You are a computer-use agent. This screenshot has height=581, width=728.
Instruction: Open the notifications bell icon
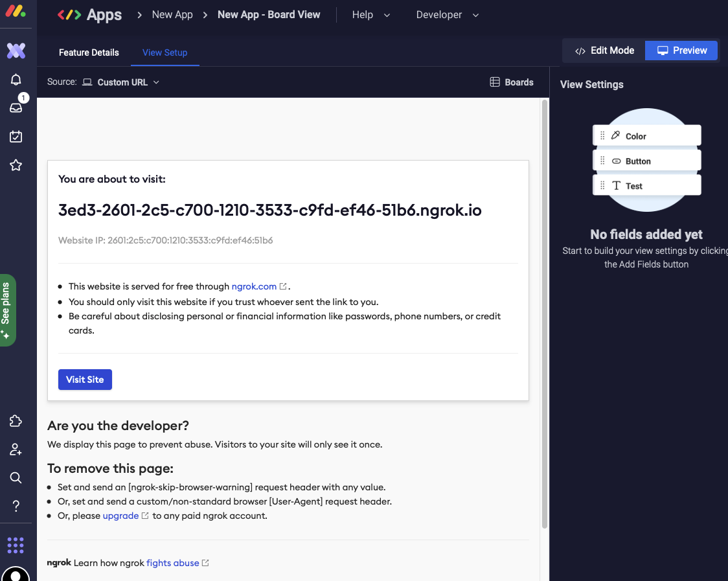16,80
